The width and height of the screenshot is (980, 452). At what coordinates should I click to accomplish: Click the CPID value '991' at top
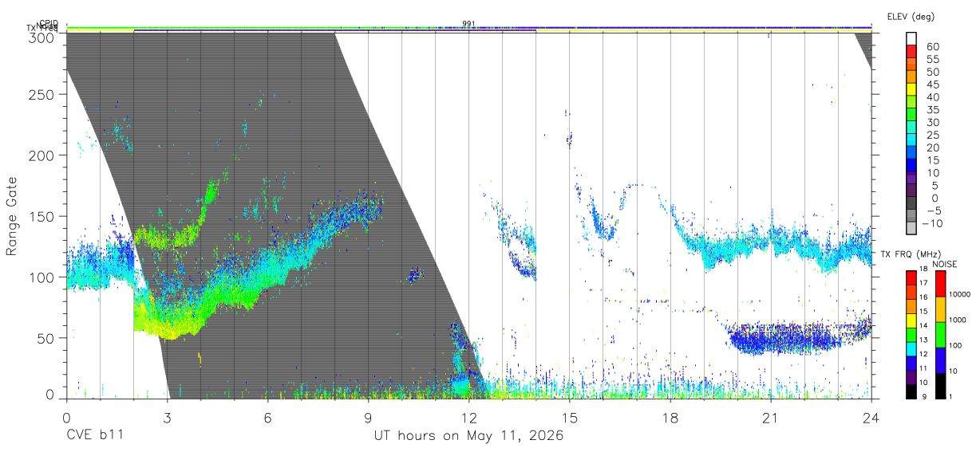(x=468, y=24)
